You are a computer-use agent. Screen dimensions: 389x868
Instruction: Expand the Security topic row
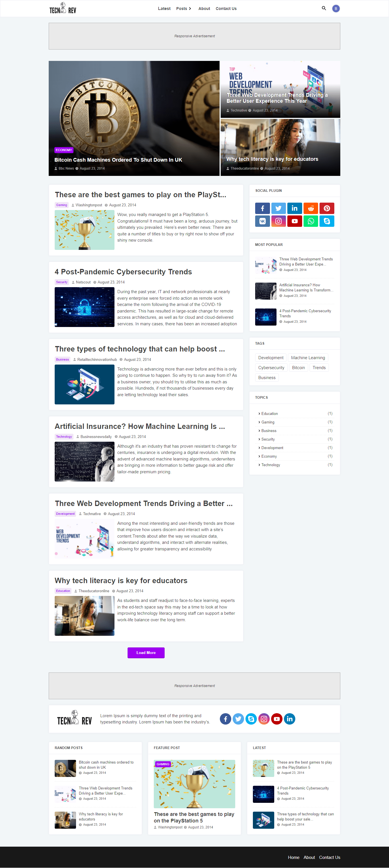point(295,439)
